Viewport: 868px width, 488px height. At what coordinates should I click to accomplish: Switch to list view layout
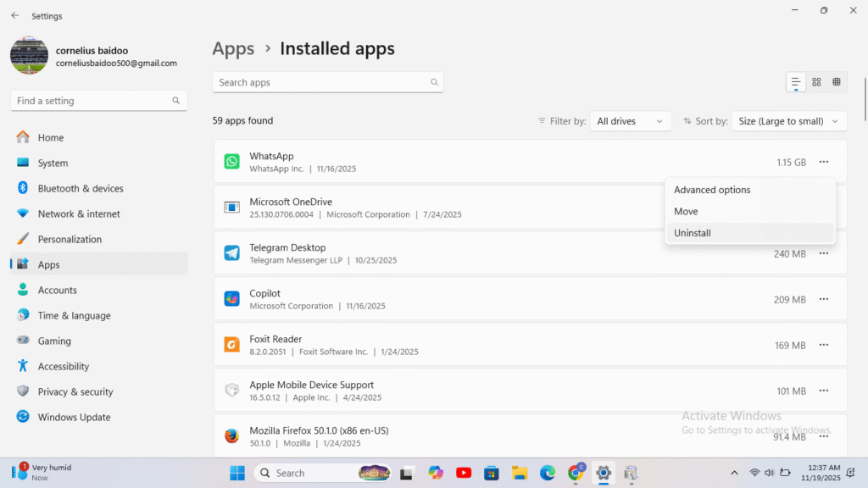[796, 82]
